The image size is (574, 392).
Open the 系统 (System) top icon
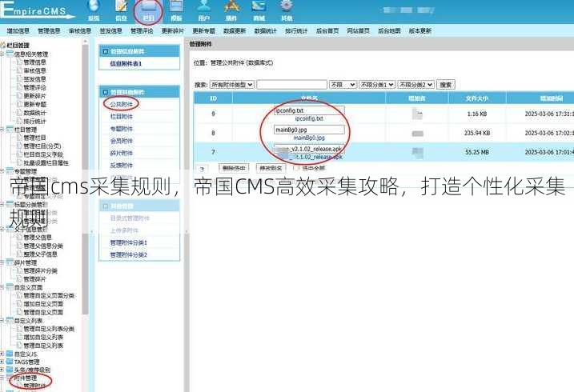pyautogui.click(x=94, y=10)
